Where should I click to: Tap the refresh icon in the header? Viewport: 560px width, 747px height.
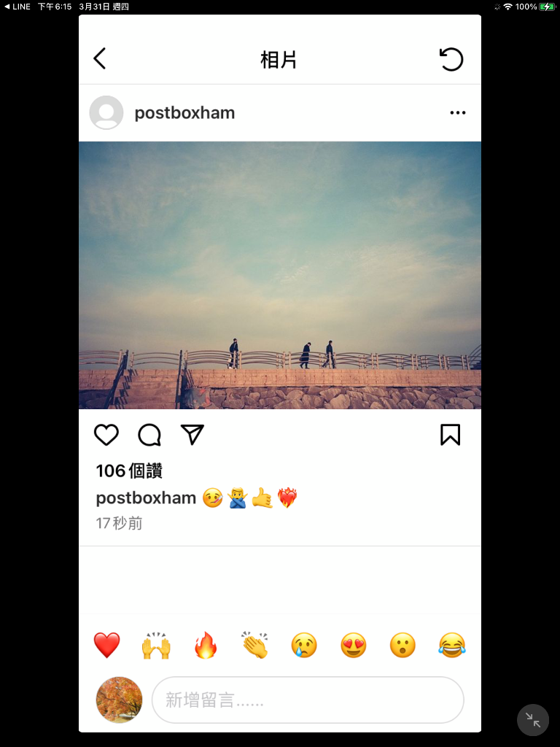coord(451,59)
